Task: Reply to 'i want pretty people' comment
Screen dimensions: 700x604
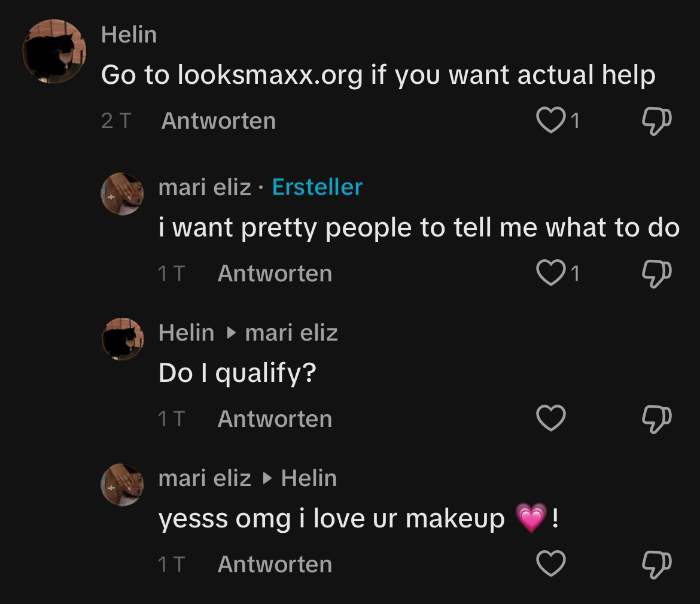Action: (x=275, y=274)
